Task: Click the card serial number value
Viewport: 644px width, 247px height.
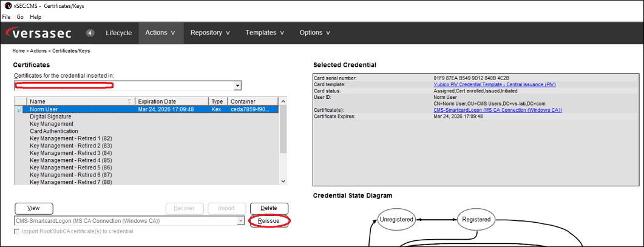Action: 471,78
